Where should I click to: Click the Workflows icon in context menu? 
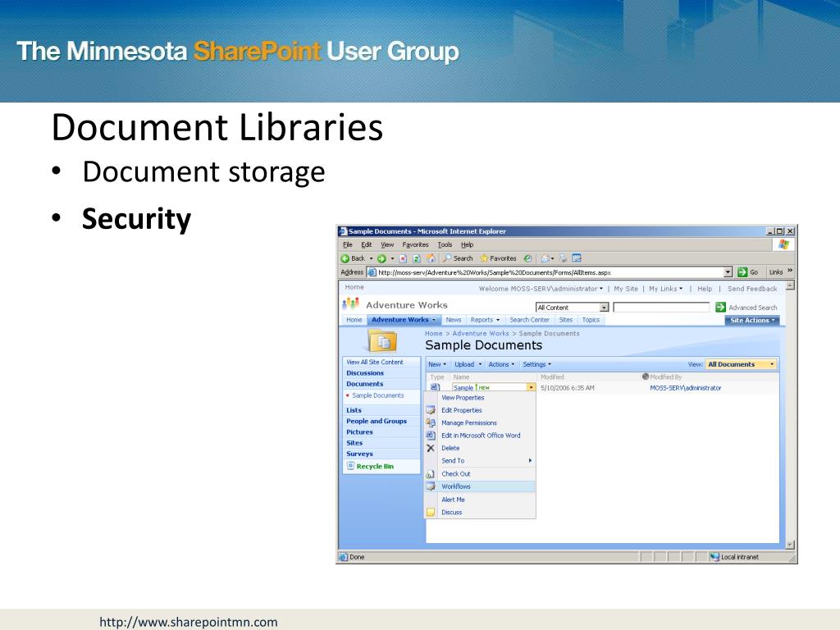pos(431,486)
